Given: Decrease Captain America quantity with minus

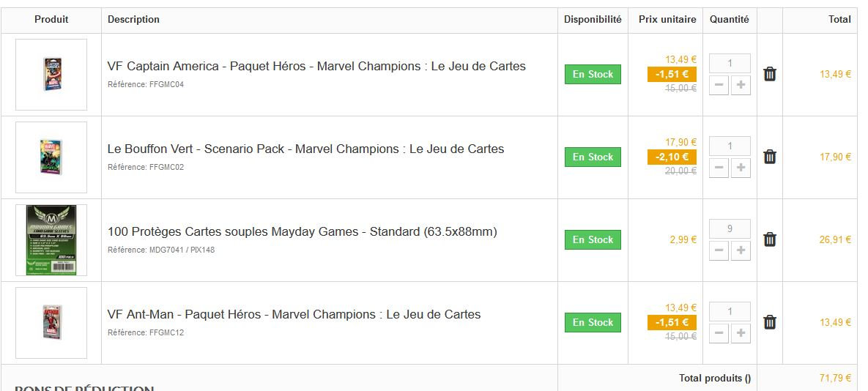Looking at the screenshot, I should click(719, 86).
